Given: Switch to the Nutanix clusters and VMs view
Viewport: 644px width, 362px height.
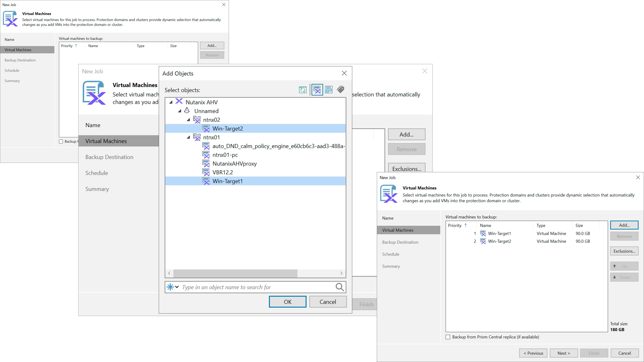Looking at the screenshot, I should click(x=317, y=90).
